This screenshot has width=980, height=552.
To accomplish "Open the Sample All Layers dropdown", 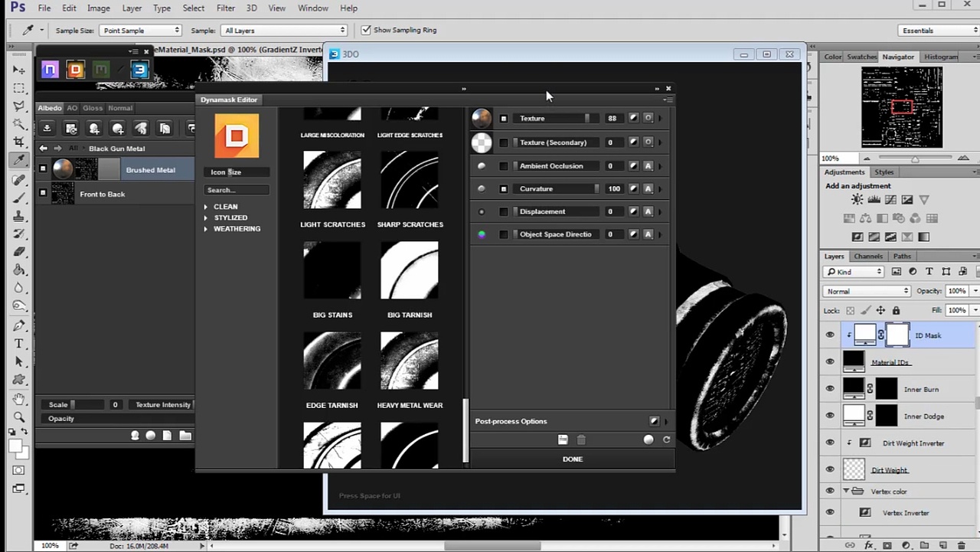I will [285, 31].
